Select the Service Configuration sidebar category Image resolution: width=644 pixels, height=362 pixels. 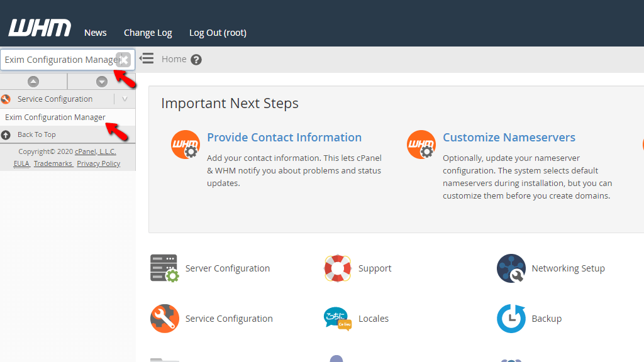click(x=55, y=99)
